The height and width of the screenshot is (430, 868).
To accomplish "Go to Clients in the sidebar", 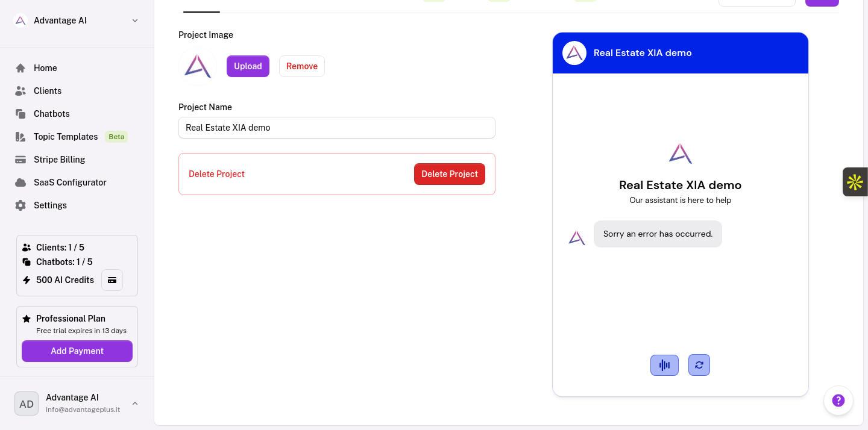I will tap(47, 91).
